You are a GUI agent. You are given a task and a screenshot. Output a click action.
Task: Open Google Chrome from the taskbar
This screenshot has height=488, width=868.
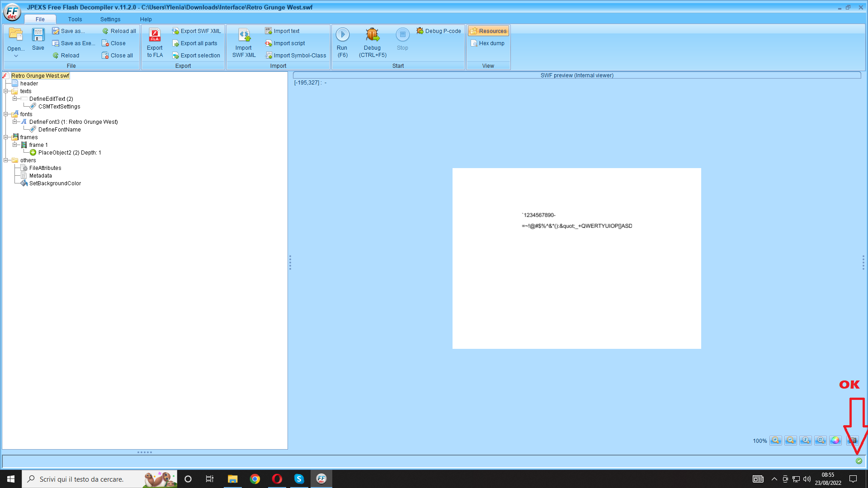pos(255,479)
